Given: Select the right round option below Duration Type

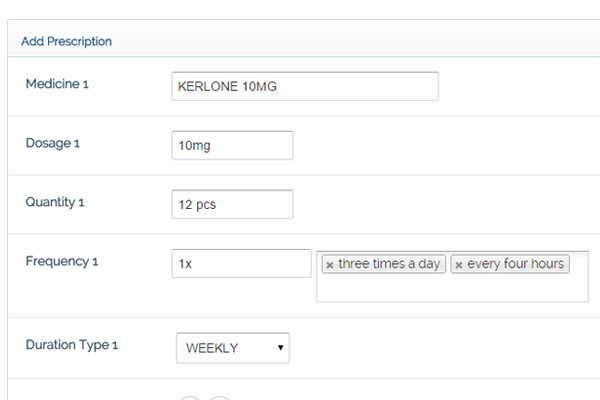Looking at the screenshot, I should point(220,398).
